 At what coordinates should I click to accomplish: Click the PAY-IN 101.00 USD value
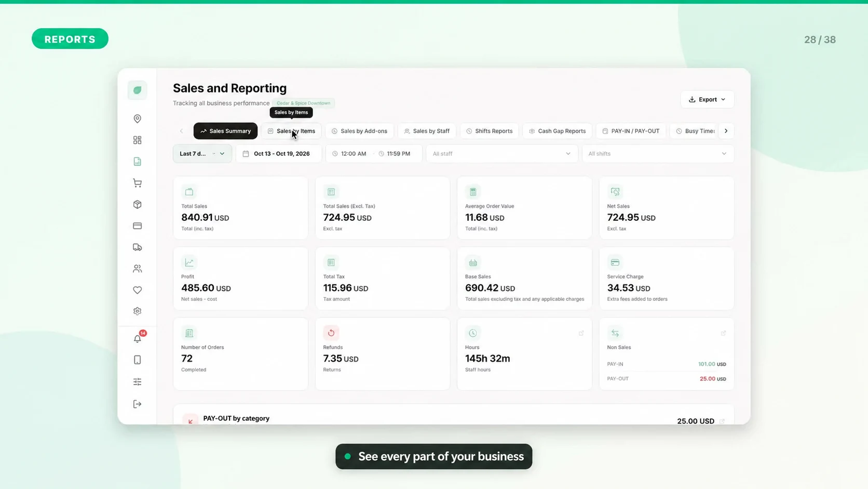point(712,364)
